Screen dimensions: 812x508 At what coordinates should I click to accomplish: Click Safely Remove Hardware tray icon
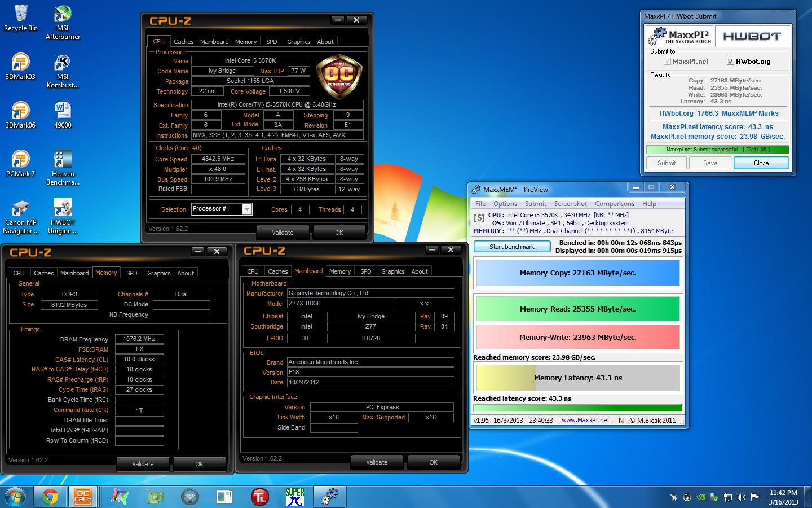pos(714,497)
